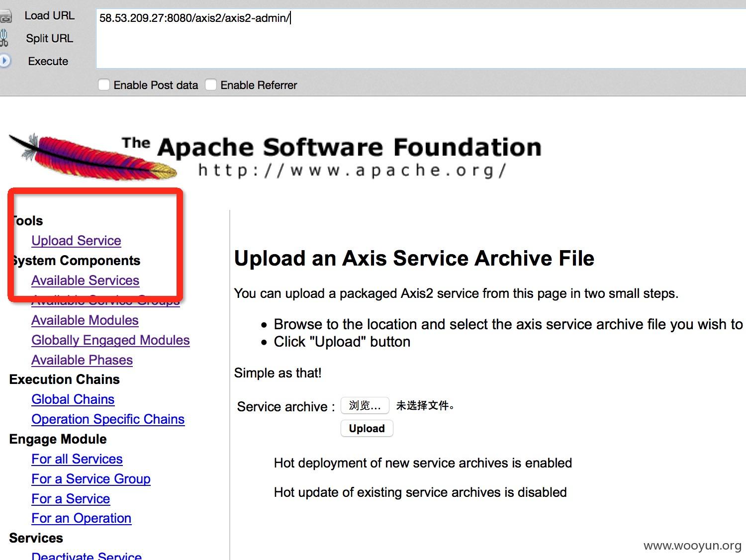Open the Available Phases link
The height and width of the screenshot is (560, 746).
(x=82, y=360)
